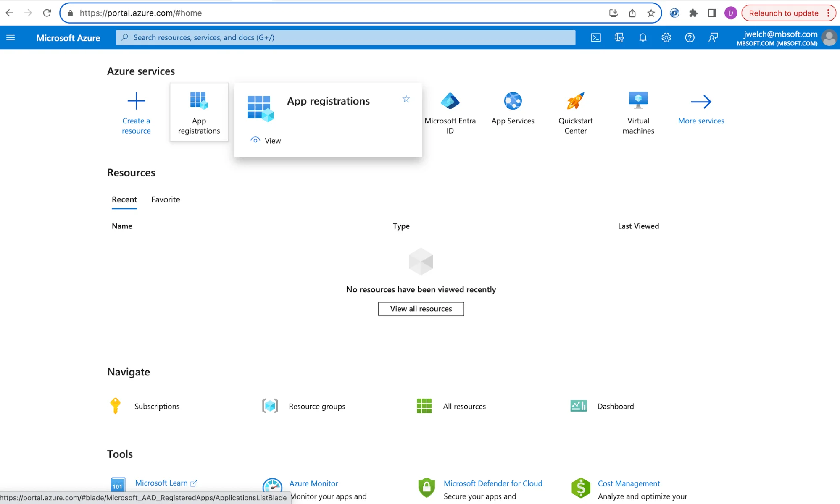Click the browser address bar URL
The image size is (840, 504).
coord(141,13)
